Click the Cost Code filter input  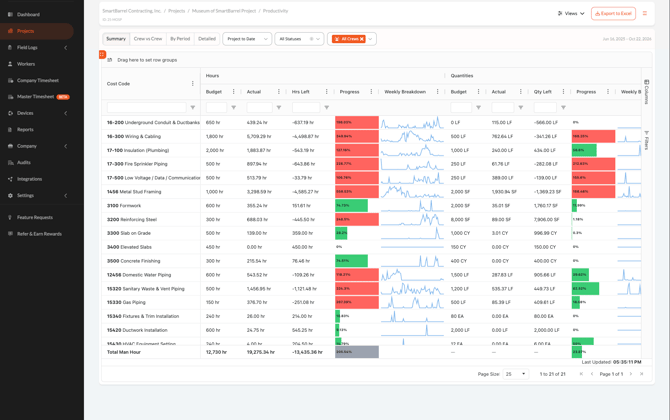147,108
